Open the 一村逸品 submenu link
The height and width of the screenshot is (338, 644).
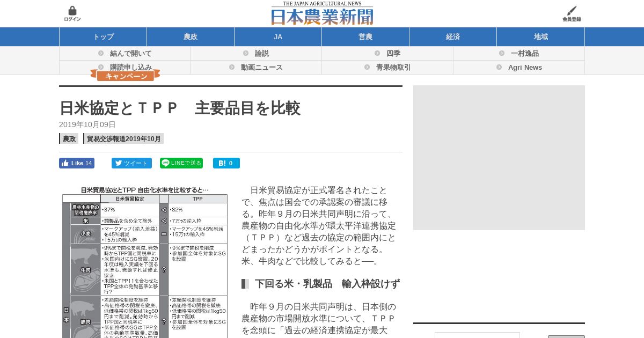(525, 54)
